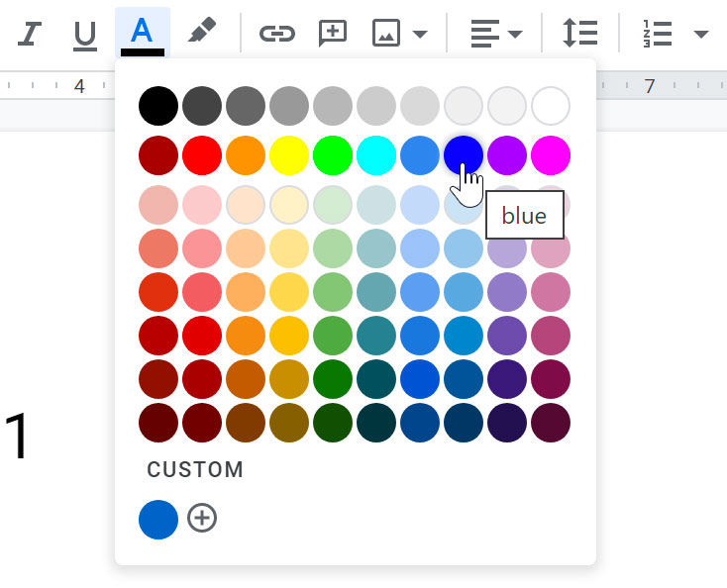The image size is (727, 588).
Task: Choose the magenta swatch
Action: (551, 155)
